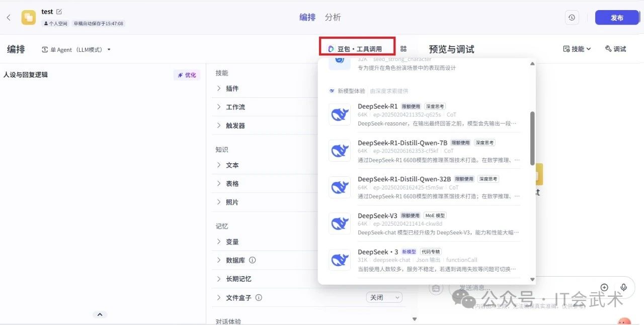Click the back arrow icon

(x=9, y=18)
